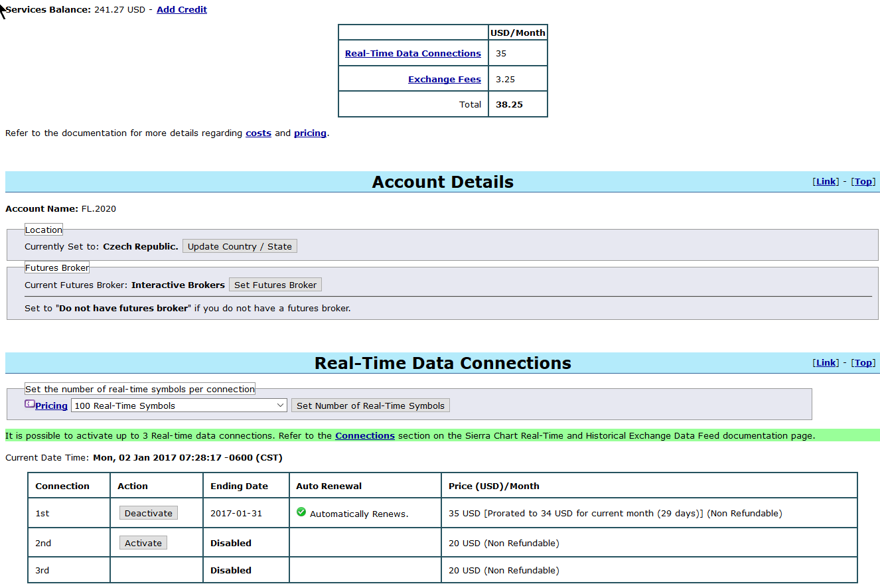The image size is (880, 588).
Task: Click the small icon beside Pricing link
Action: tap(30, 404)
